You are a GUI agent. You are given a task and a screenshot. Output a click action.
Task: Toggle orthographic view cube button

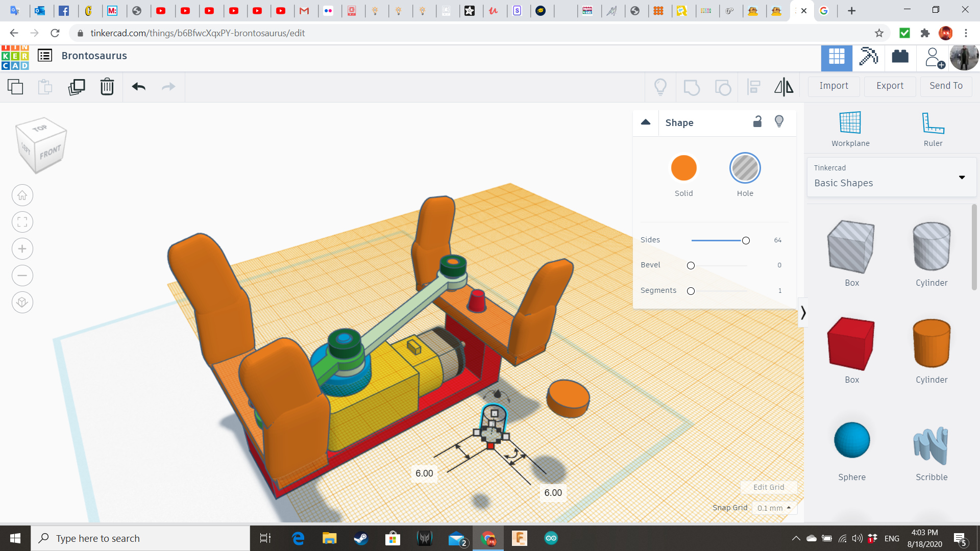(22, 303)
